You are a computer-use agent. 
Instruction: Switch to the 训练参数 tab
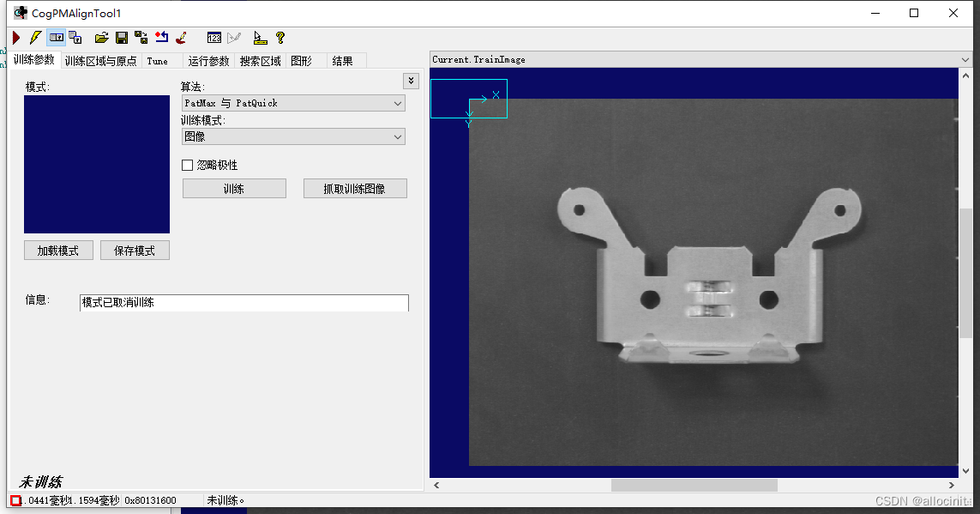(x=34, y=59)
